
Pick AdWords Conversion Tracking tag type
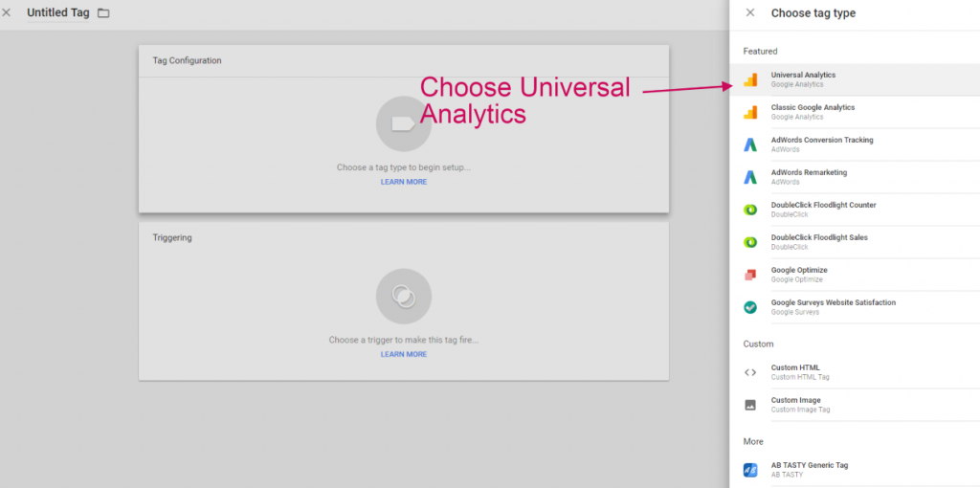[x=855, y=144]
